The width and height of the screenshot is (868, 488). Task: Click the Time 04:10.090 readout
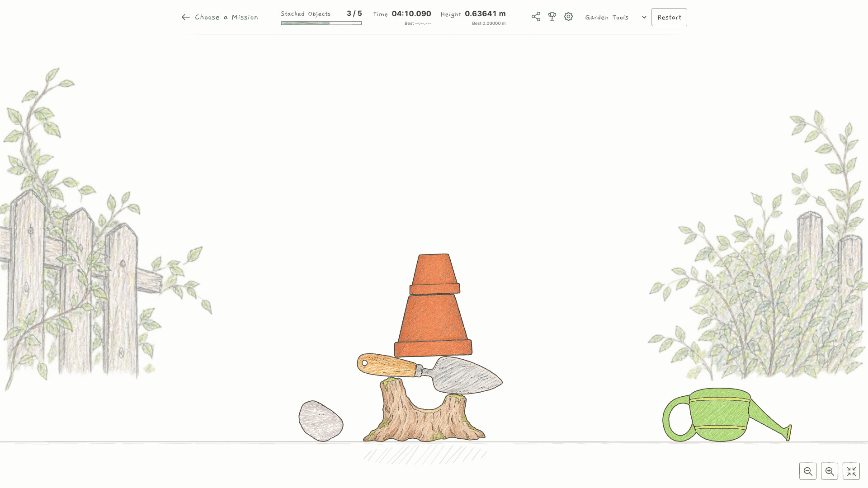coord(402,14)
